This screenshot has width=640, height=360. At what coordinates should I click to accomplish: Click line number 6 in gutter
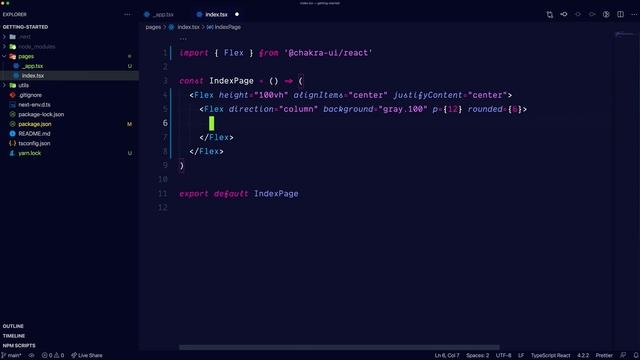tap(165, 123)
